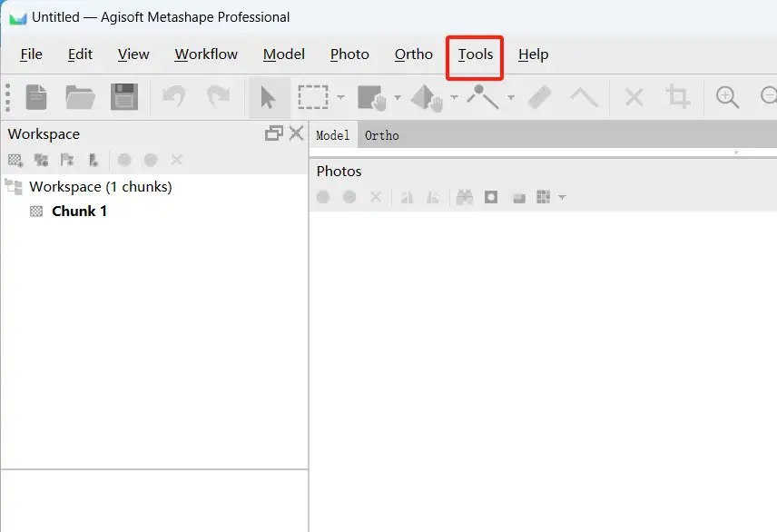Viewport: 777px width, 532px height.
Task: Float the Workspace panel
Action: pos(273,133)
